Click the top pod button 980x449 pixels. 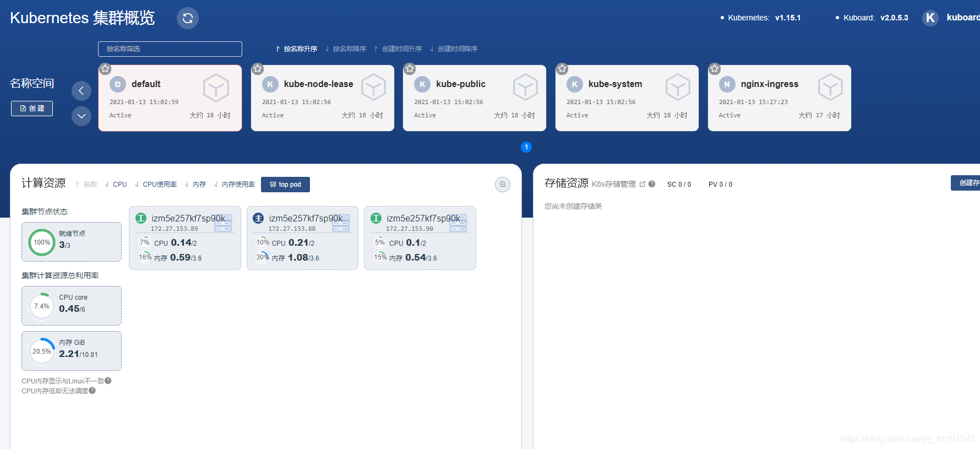(x=285, y=185)
